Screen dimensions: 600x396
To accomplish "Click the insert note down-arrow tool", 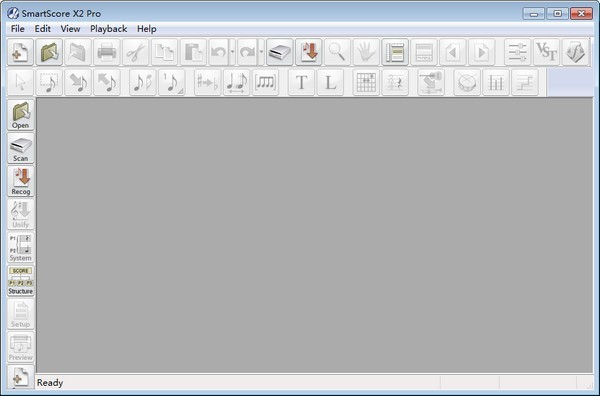I will 78,82.
